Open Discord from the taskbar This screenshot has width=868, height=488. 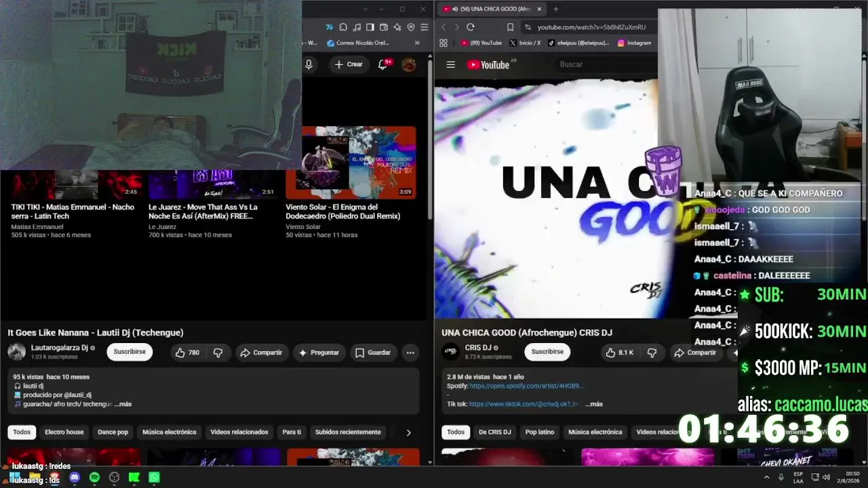75,477
